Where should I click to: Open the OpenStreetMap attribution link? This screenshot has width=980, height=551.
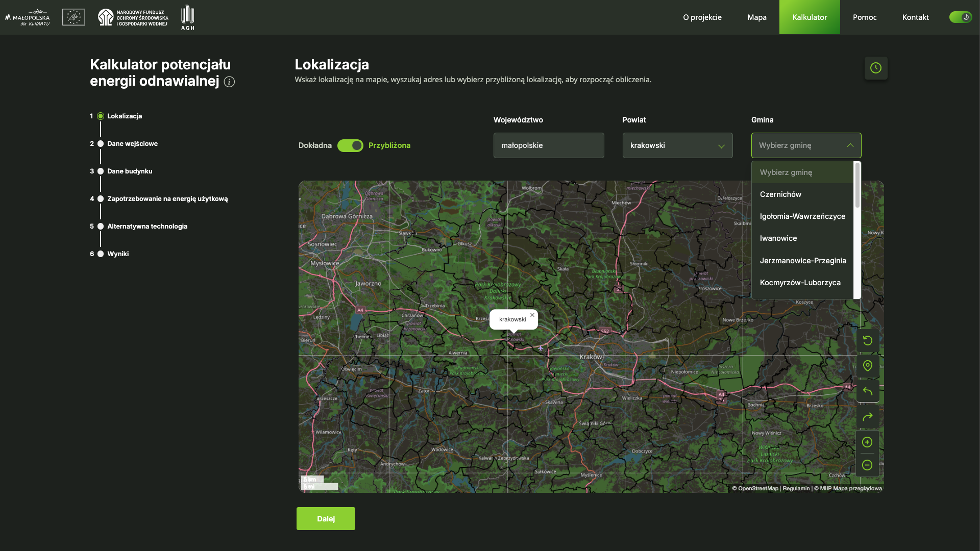pos(755,488)
